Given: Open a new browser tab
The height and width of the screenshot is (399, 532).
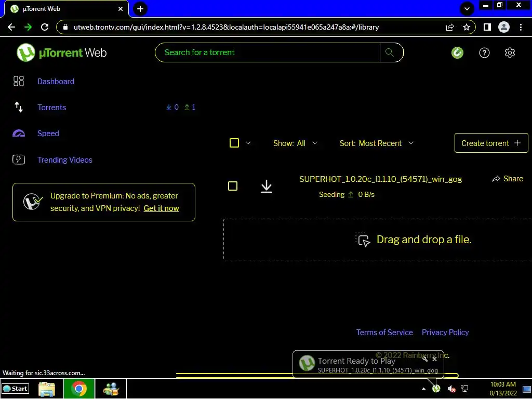Looking at the screenshot, I should (x=140, y=9).
